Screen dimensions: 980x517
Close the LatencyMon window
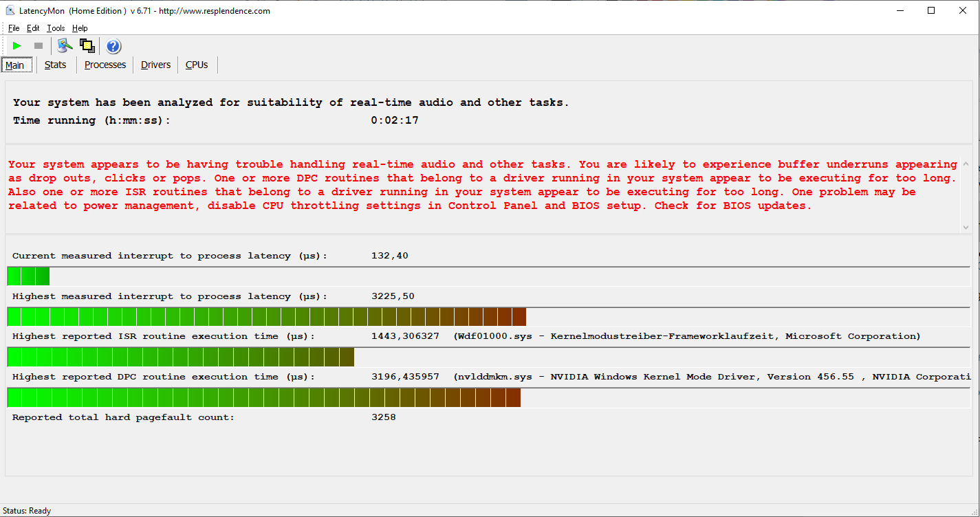pos(963,10)
